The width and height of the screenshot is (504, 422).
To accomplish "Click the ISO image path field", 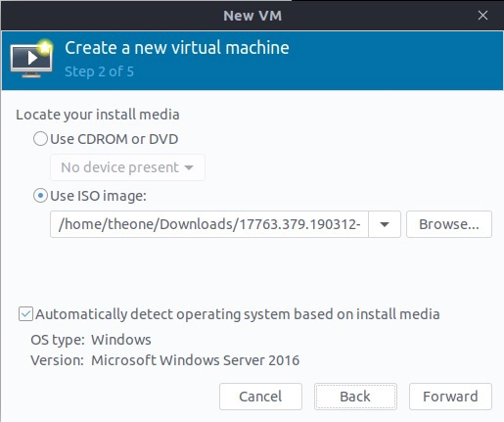I will point(209,224).
